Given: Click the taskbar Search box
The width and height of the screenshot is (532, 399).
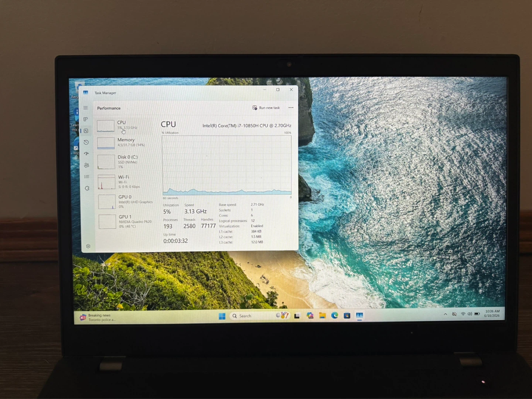Looking at the screenshot, I should [x=259, y=316].
